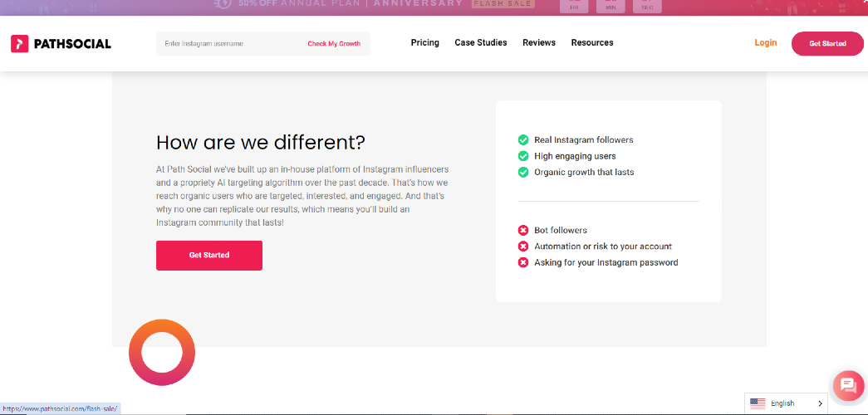This screenshot has width=868, height=415.
Task: Open Case Studies in navigation
Action: pos(480,42)
